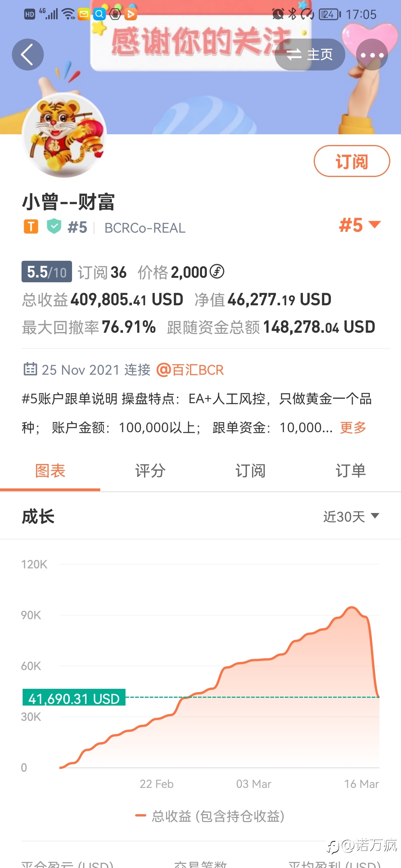Image resolution: width=401 pixels, height=868 pixels.
Task: Tap the orange T trader badge
Action: [x=31, y=226]
